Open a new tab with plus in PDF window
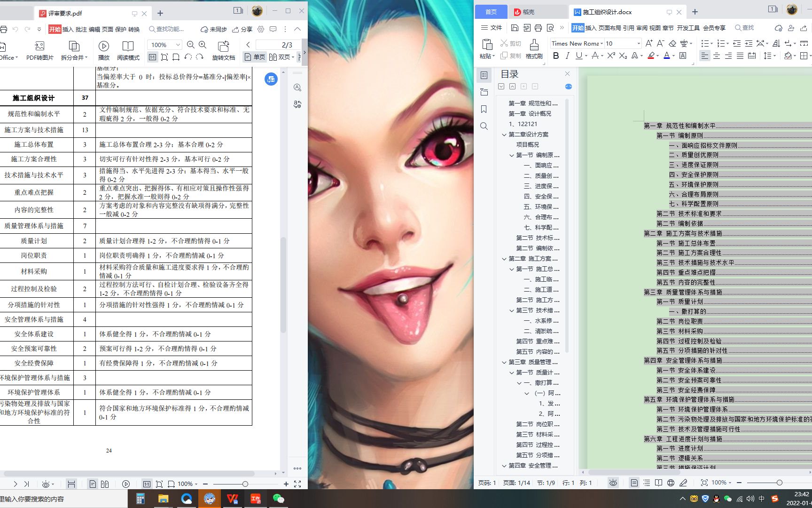 pos(160,13)
